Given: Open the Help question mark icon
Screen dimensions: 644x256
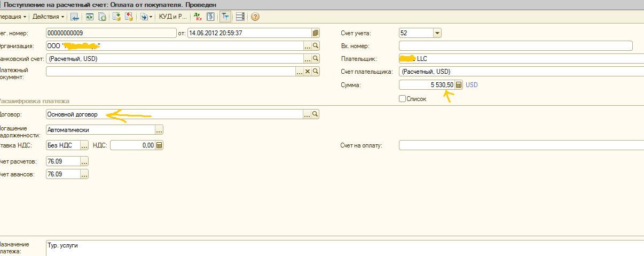Looking at the screenshot, I should (x=255, y=17).
